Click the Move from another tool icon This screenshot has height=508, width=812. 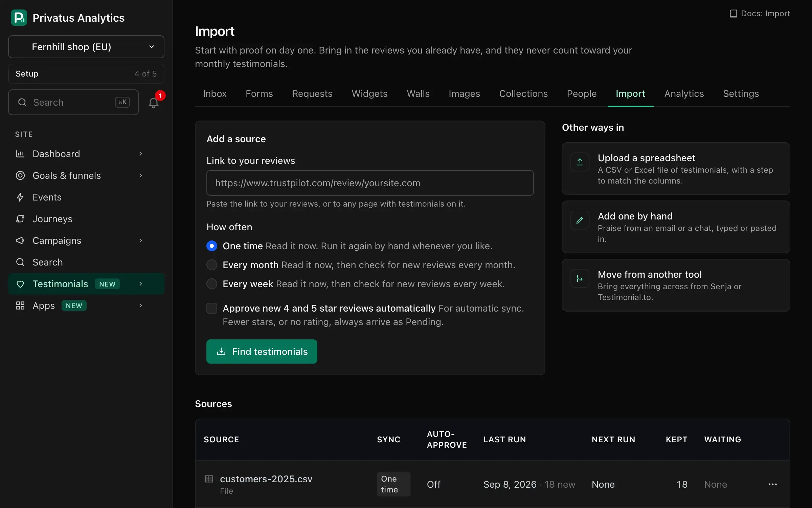pyautogui.click(x=580, y=278)
